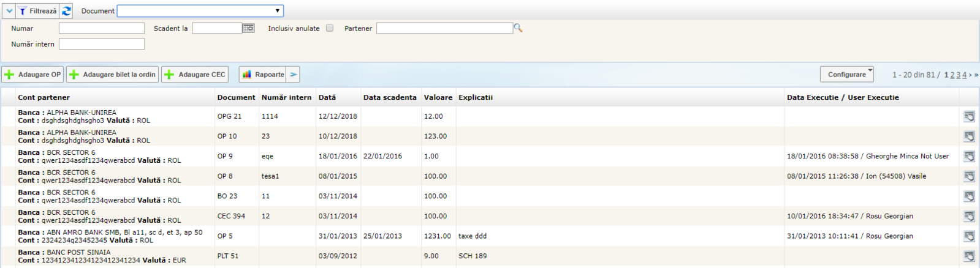
Task: Sort by the Valoare column header
Action: pos(438,97)
